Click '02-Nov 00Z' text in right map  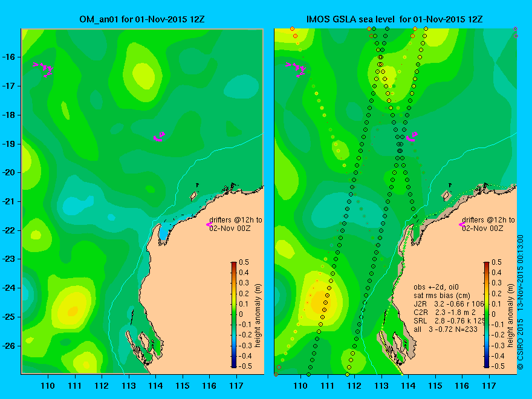click(x=482, y=228)
